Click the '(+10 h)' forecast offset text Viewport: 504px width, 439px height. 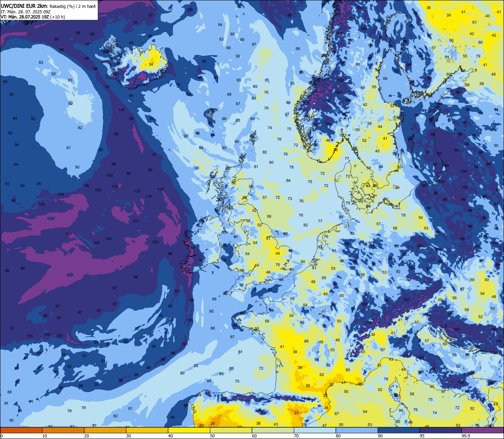[x=57, y=17]
